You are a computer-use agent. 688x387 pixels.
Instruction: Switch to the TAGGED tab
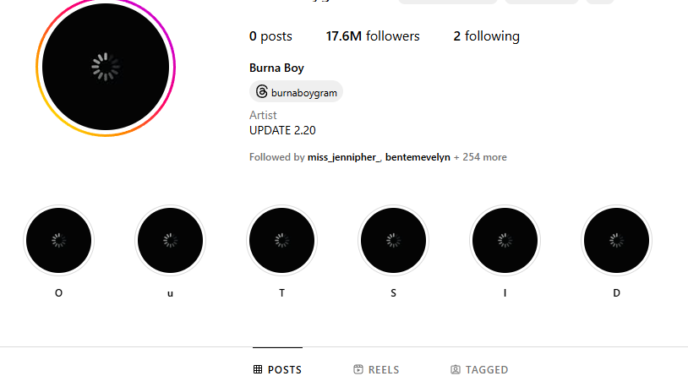(479, 369)
